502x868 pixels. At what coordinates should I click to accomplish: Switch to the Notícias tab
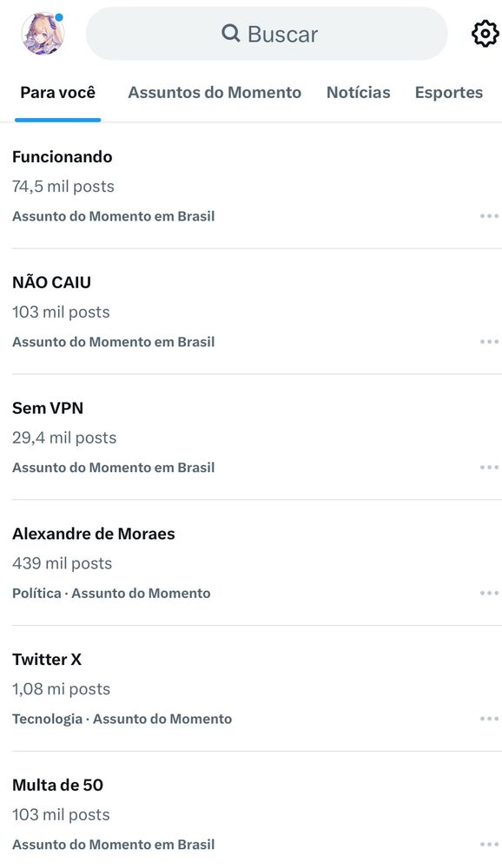tap(358, 93)
